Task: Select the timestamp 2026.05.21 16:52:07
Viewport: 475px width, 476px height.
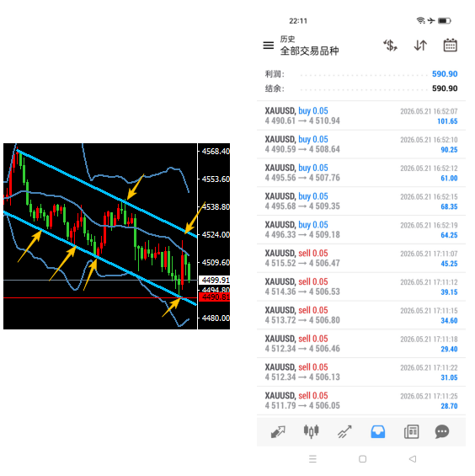Action: 429,111
